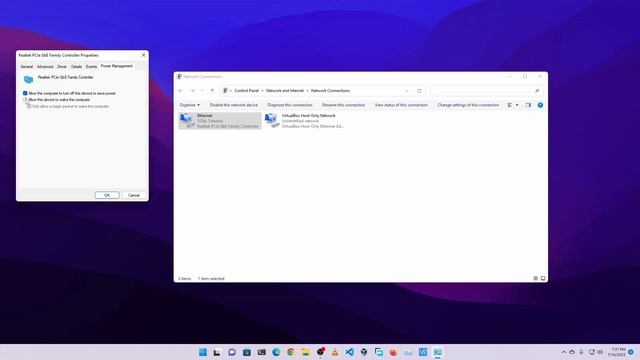This screenshot has width=640, height=360.
Task: Open the notification center badge
Action: [631, 352]
